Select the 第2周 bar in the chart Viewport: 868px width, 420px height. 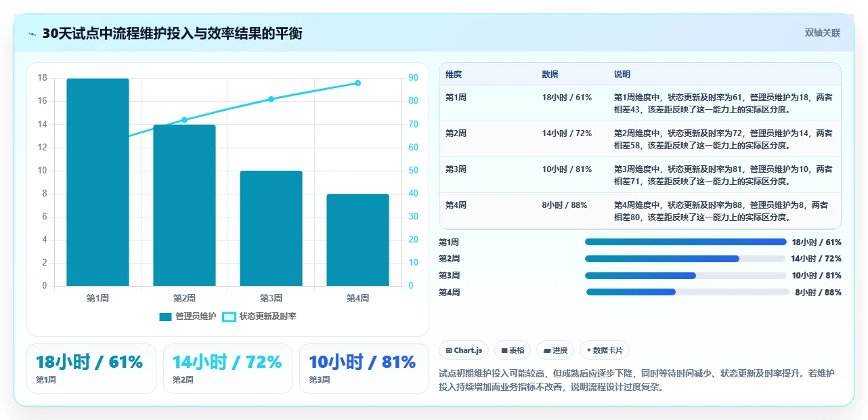(184, 205)
